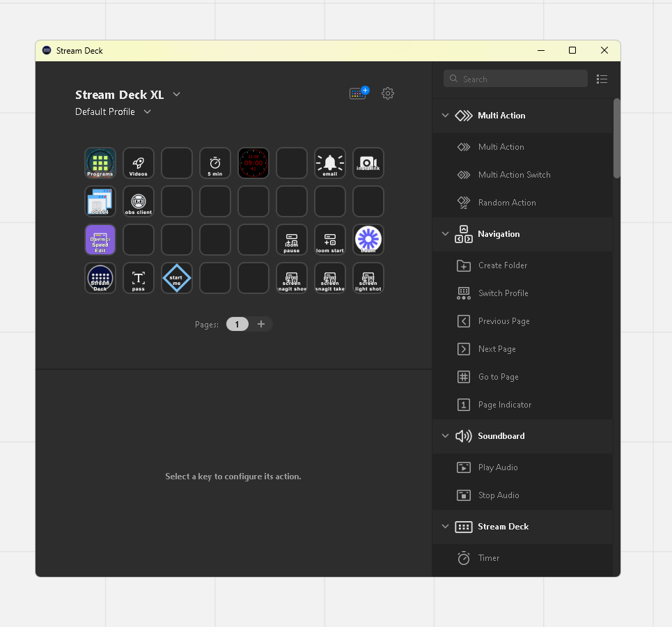Screen dimensions: 672x627
Task: Toggle the action list view icon
Action: [602, 79]
